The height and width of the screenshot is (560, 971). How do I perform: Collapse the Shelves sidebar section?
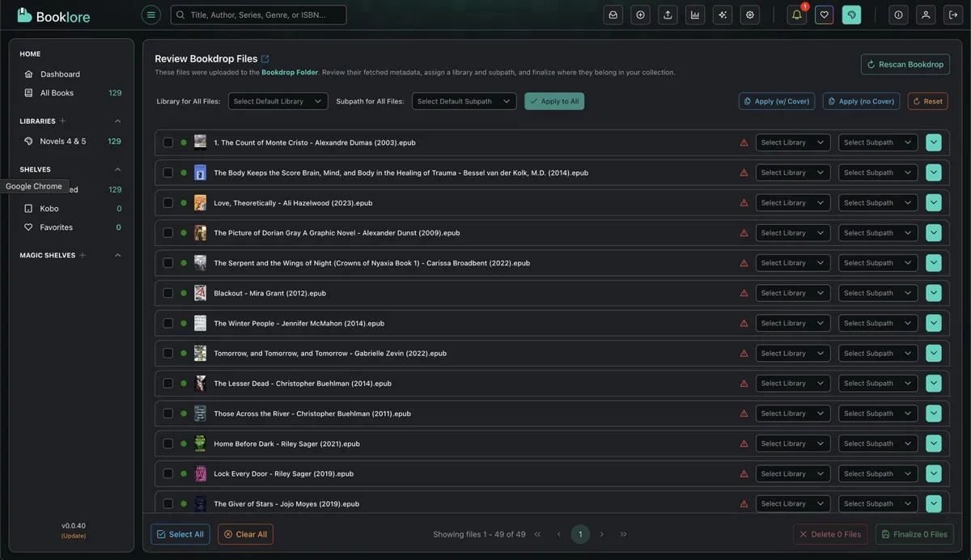(x=118, y=170)
